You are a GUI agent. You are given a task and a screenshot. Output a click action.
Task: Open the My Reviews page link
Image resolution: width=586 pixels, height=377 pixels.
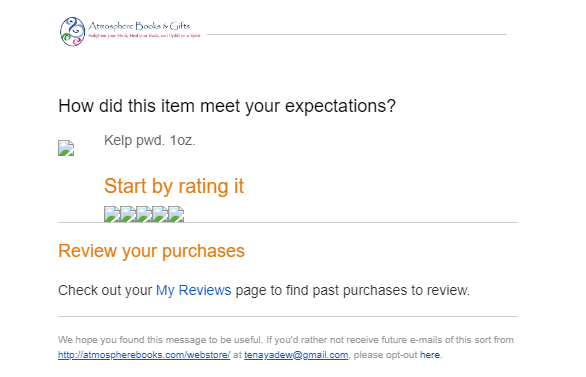[194, 290]
